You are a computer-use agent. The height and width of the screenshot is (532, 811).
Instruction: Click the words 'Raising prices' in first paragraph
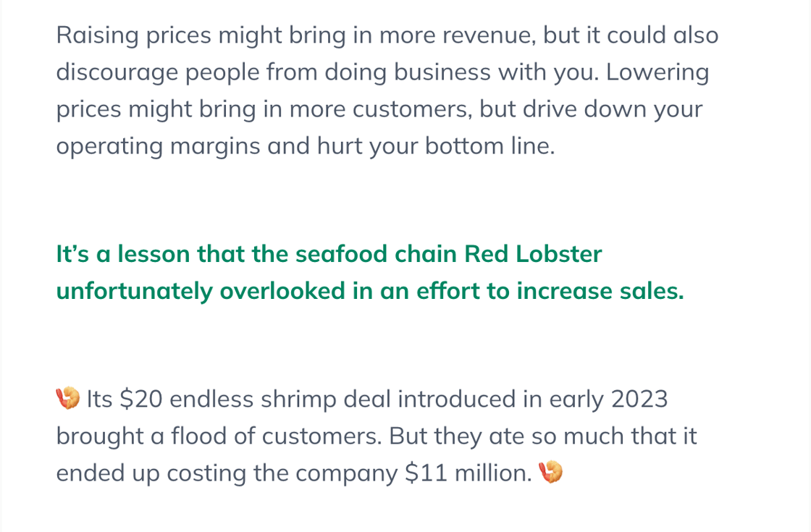point(133,35)
